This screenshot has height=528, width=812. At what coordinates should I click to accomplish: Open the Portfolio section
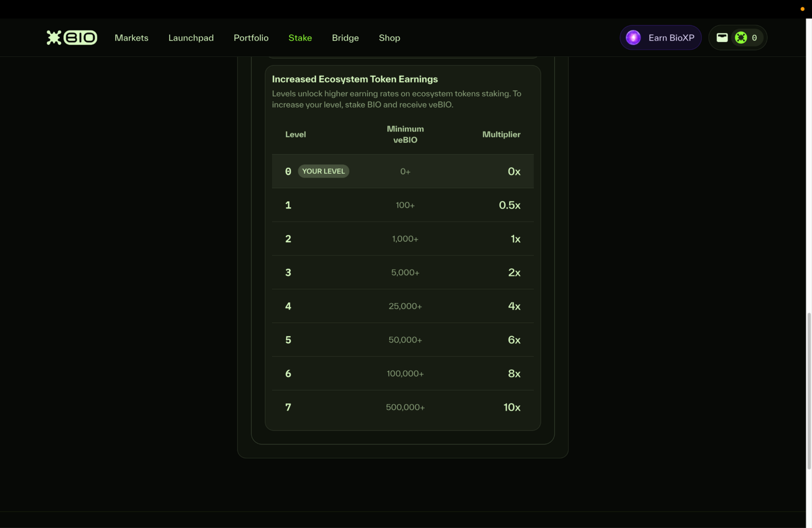pos(251,38)
